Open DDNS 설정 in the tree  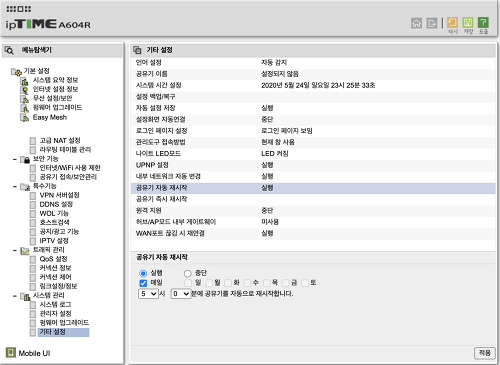coord(56,205)
